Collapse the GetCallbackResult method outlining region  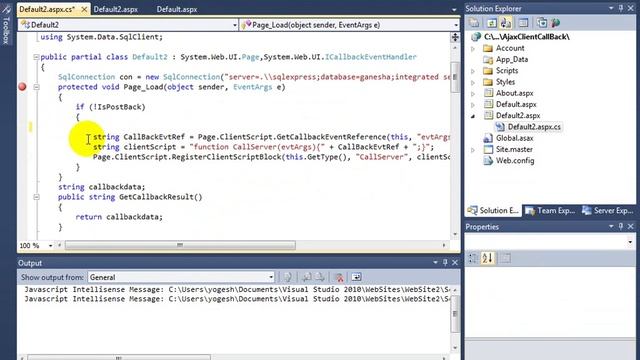pos(36,197)
